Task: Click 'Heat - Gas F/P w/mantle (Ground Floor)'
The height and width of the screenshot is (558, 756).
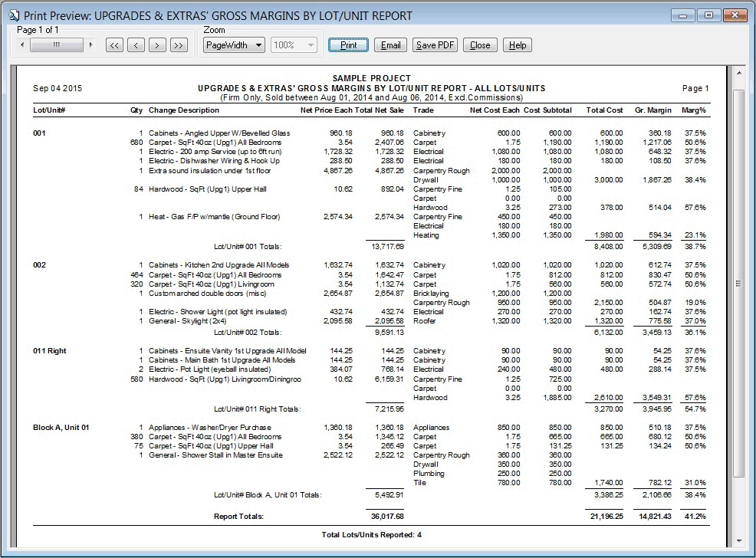Action: tap(214, 217)
